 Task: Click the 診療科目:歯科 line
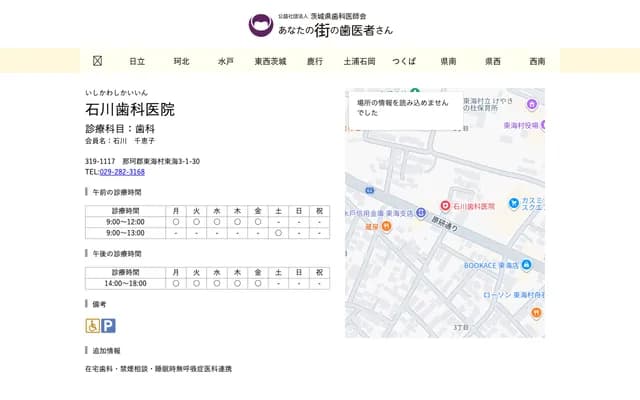coord(120,129)
